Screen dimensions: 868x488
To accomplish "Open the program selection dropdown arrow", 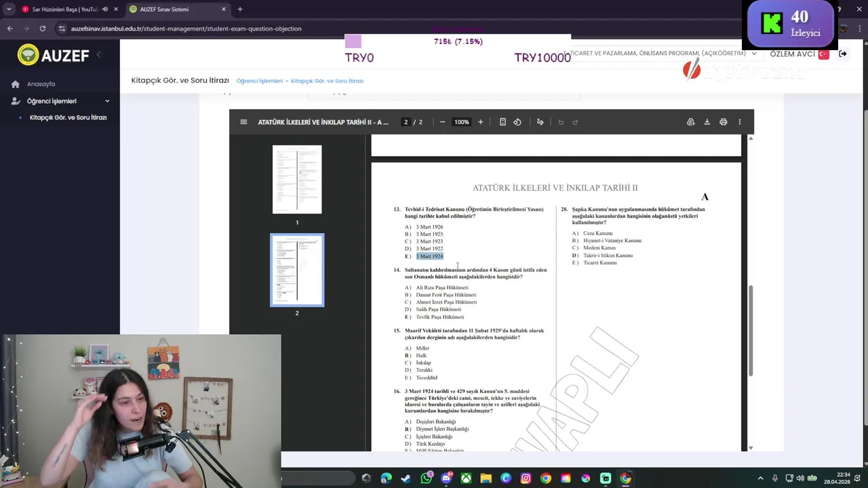I will [754, 54].
